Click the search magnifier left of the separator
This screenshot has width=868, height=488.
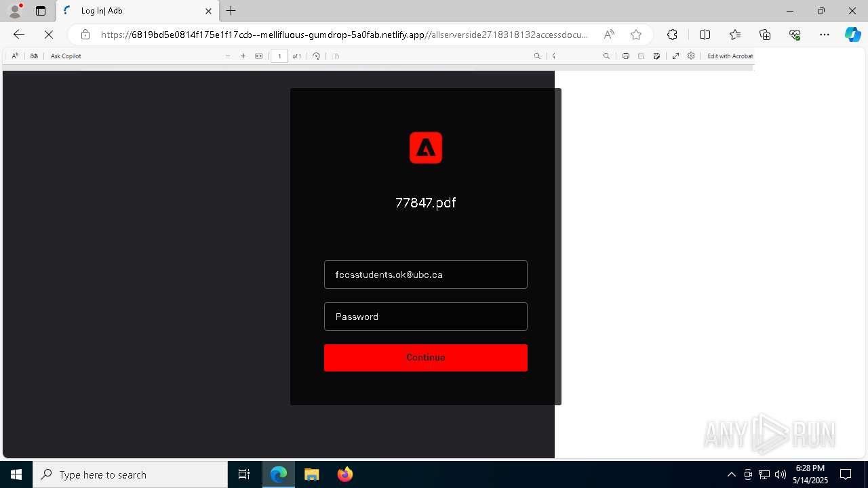[x=537, y=56]
